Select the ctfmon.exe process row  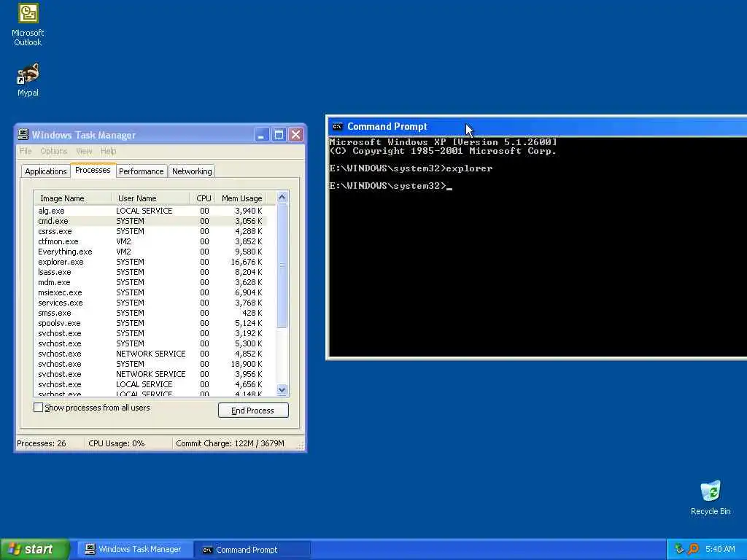pos(150,241)
